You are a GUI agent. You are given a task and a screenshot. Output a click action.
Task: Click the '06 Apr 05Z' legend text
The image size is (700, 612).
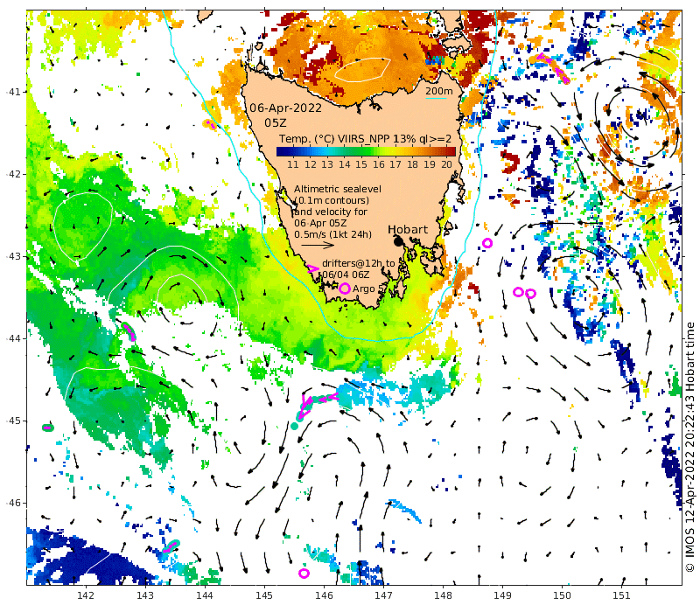[320, 223]
